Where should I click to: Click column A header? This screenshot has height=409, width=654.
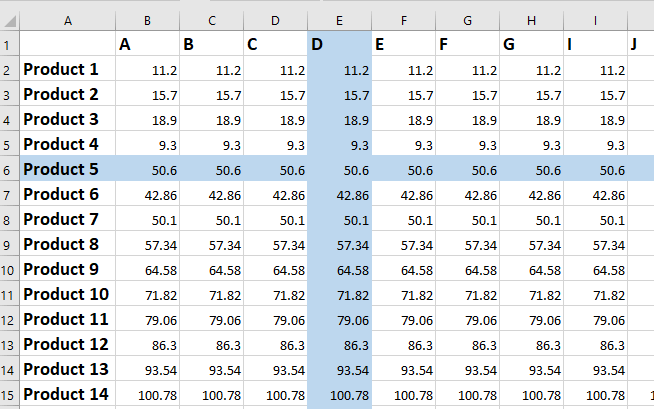click(67, 20)
